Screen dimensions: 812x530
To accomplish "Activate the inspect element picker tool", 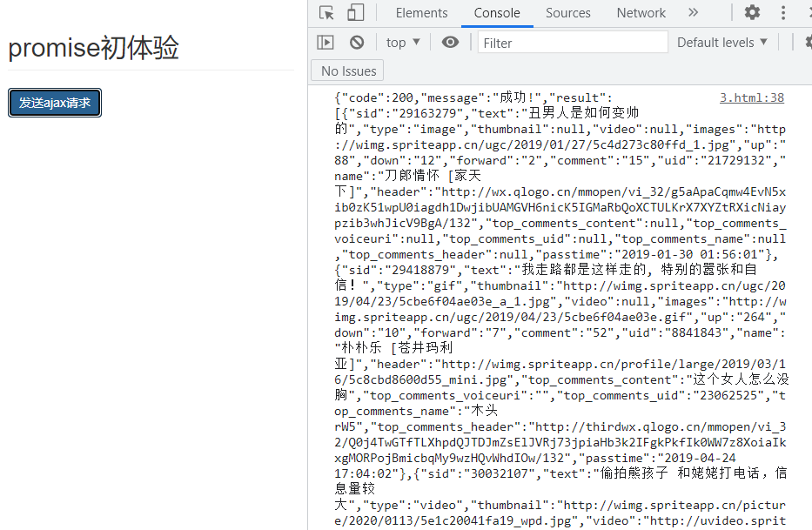I will [326, 13].
